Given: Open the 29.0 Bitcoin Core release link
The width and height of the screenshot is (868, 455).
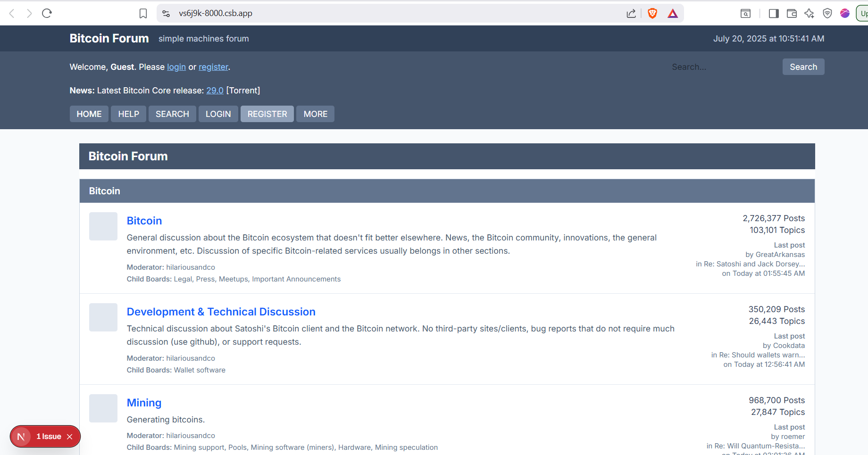Looking at the screenshot, I should [x=215, y=91].
